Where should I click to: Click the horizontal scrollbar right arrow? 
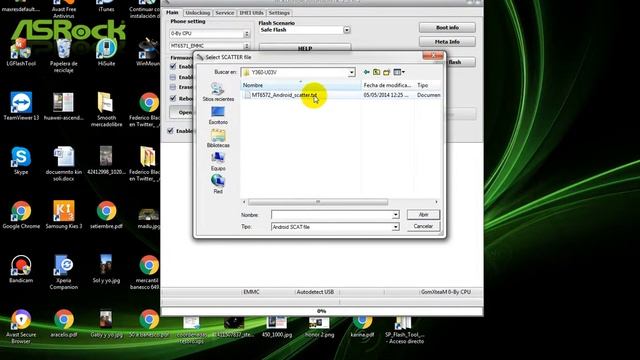[x=436, y=202]
